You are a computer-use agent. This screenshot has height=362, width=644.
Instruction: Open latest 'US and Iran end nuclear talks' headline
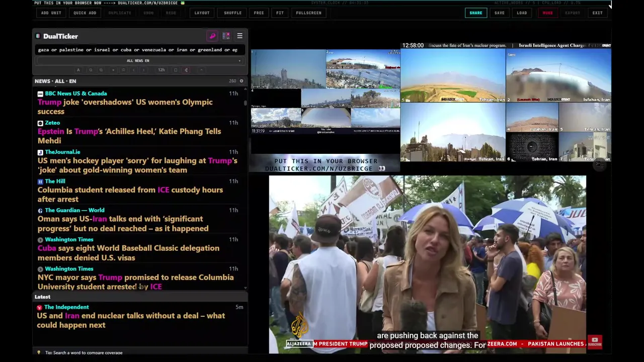[x=131, y=320]
